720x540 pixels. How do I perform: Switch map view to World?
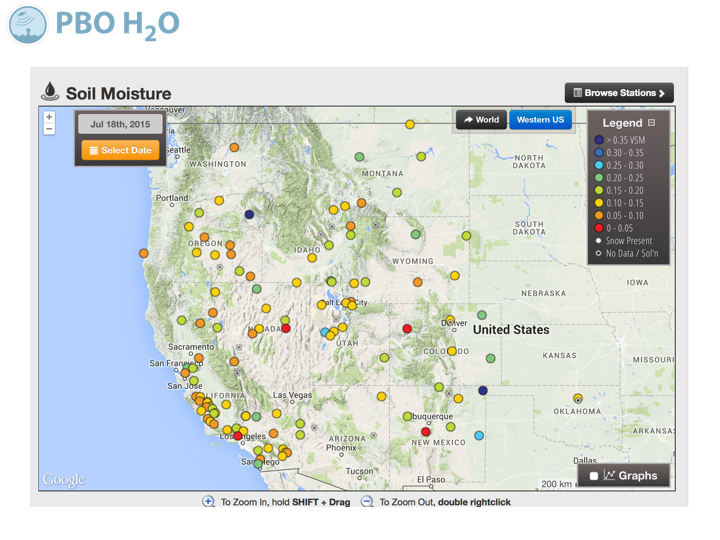click(481, 120)
